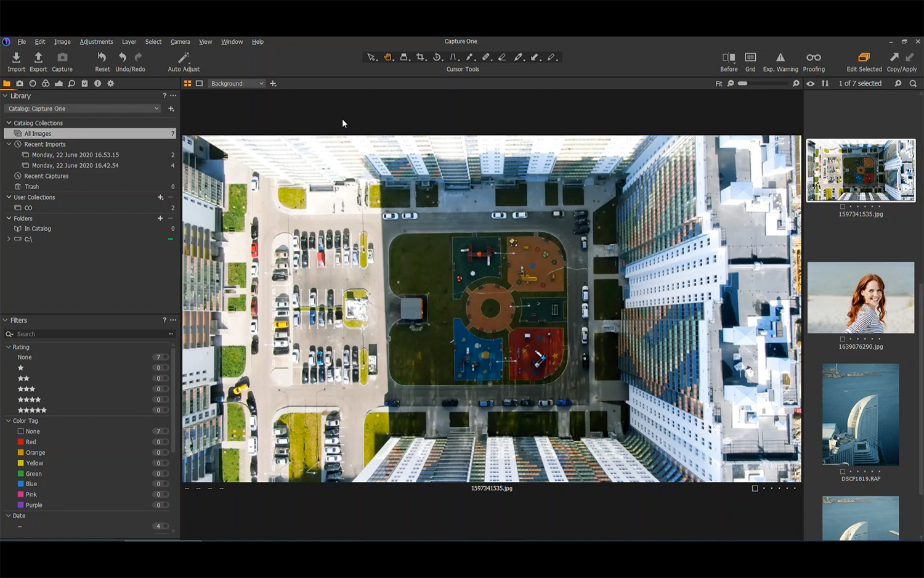The image size is (924, 578).
Task: Open the Background layer dropdown
Action: tap(237, 84)
